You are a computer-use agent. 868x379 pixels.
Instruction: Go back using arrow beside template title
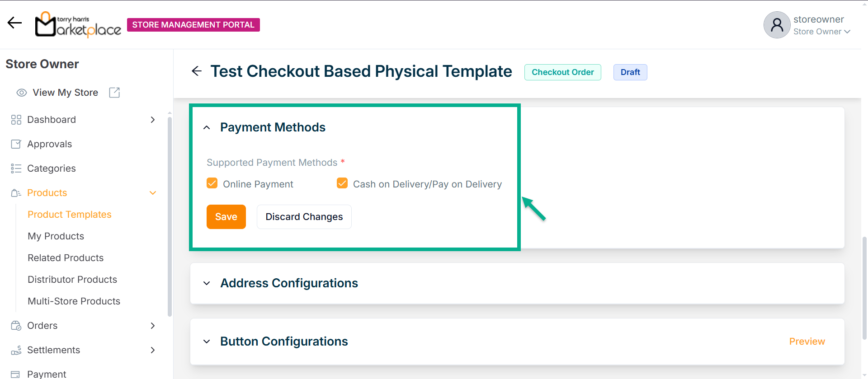tap(197, 71)
